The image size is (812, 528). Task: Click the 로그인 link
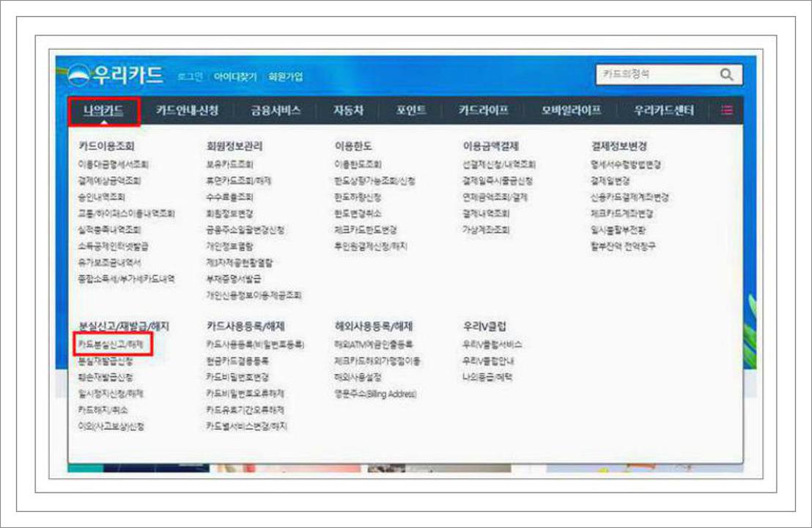(190, 77)
